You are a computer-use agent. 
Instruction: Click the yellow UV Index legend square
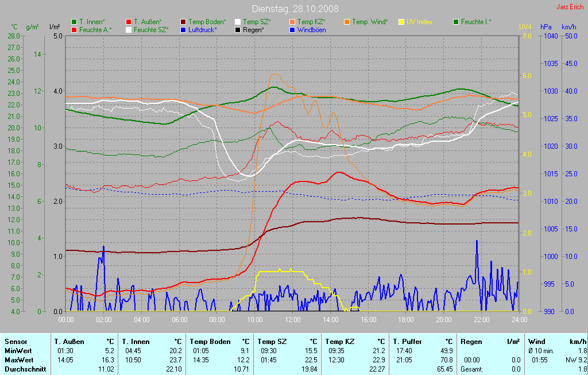pos(401,22)
